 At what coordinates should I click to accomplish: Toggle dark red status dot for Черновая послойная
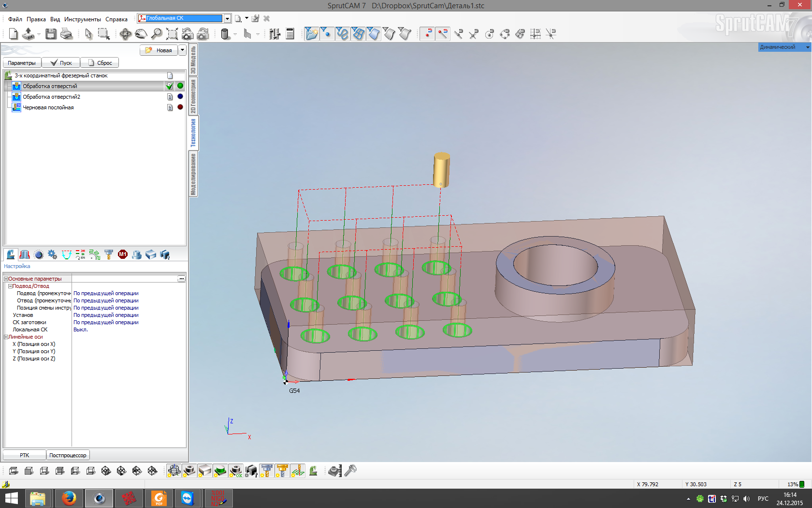point(180,107)
